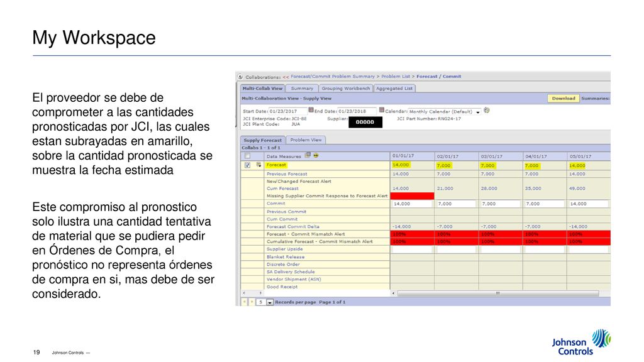Switch to the Problem View tab
644x362 pixels.
point(306,140)
